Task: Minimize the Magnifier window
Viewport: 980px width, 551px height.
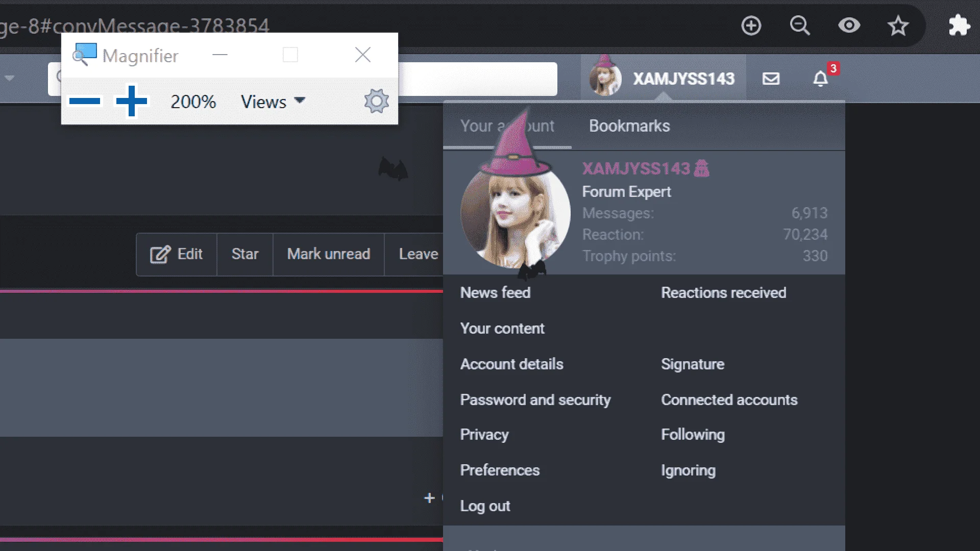Action: pos(220,55)
